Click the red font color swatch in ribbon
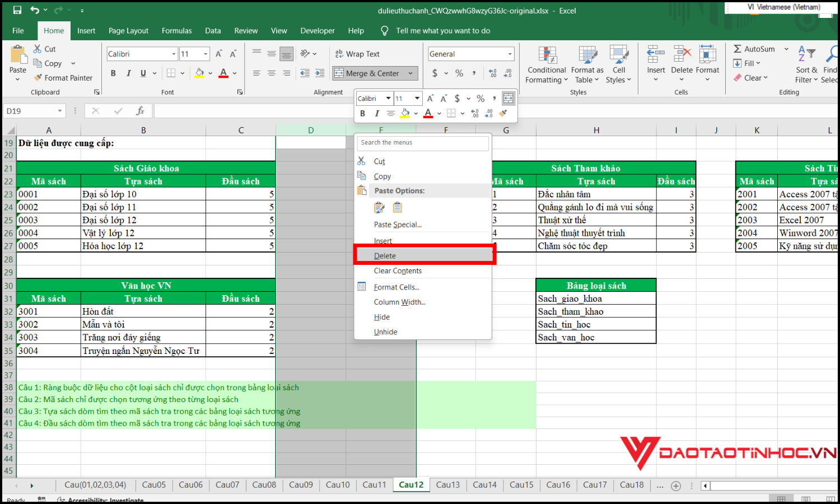 click(223, 73)
